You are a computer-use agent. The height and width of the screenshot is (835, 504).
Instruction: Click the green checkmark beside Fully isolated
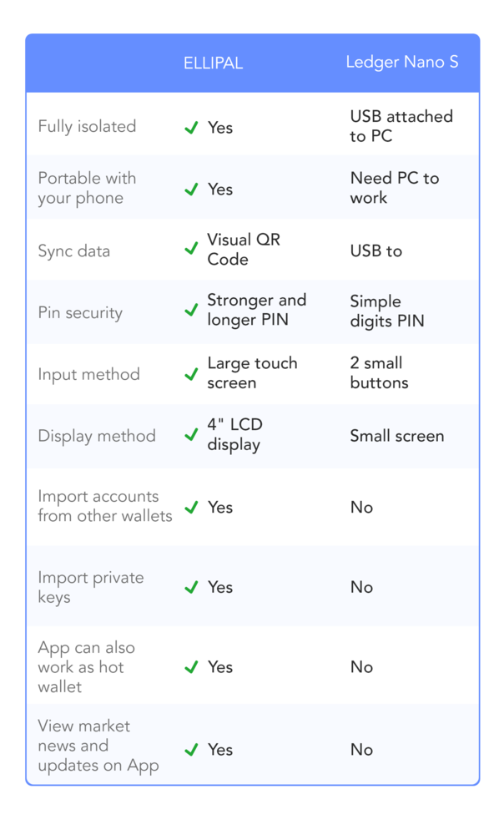click(x=191, y=128)
